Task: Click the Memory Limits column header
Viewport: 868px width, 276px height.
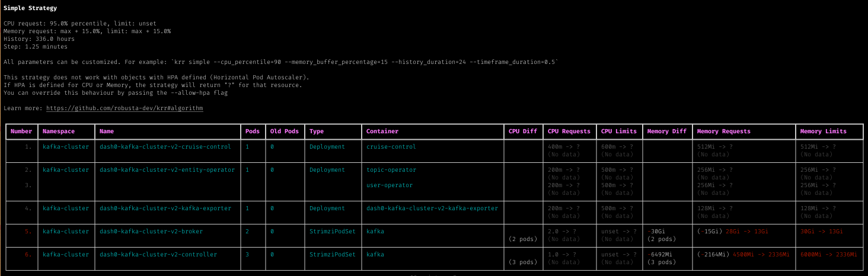Action: (x=824, y=131)
